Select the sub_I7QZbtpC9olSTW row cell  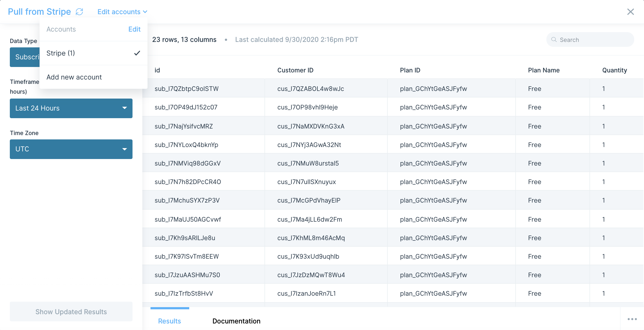[186, 89]
